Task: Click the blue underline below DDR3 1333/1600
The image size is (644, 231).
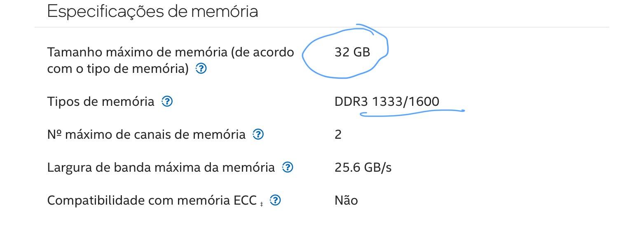Action: point(412,113)
